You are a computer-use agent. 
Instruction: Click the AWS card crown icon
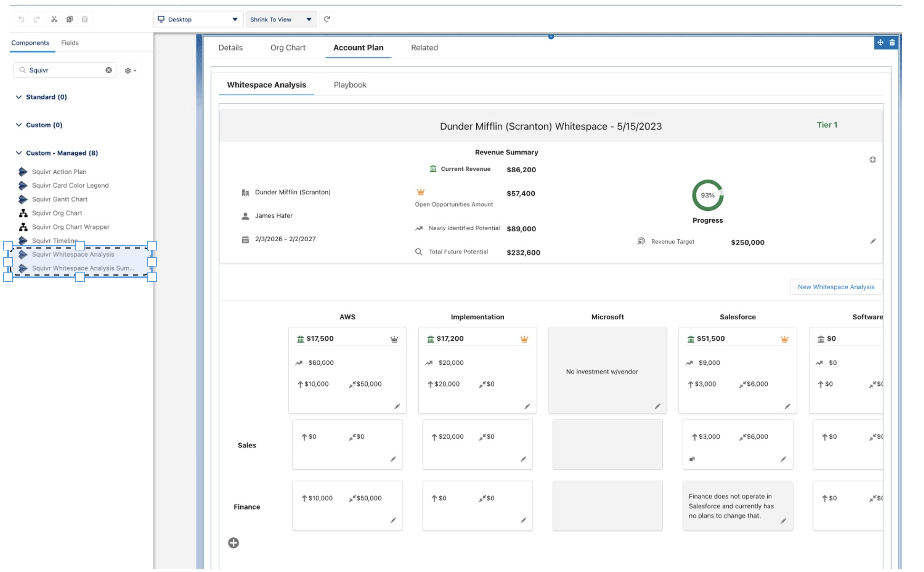coord(394,339)
